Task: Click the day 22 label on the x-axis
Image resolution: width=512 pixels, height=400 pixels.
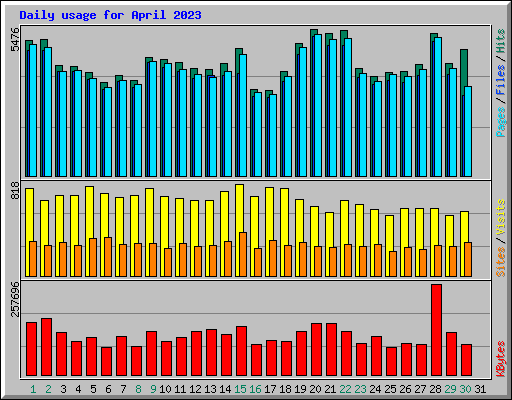Action: [345, 389]
